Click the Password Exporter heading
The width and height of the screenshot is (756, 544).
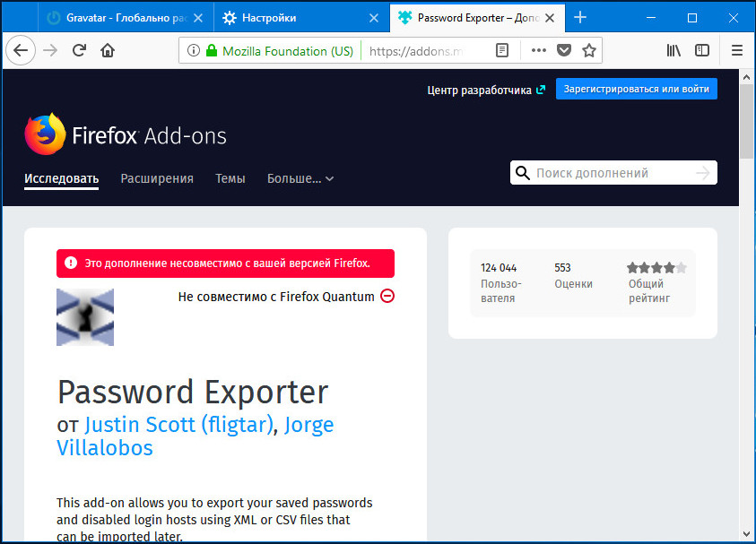coord(193,392)
